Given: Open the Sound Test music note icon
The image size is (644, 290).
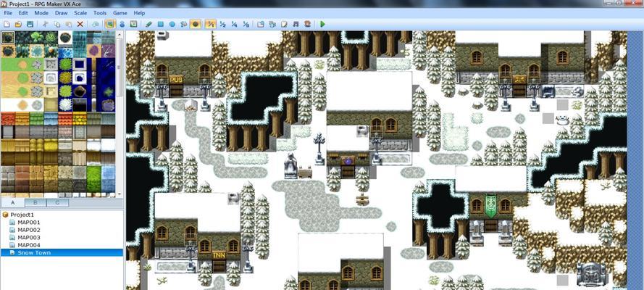Looking at the screenshot, I should [296, 24].
